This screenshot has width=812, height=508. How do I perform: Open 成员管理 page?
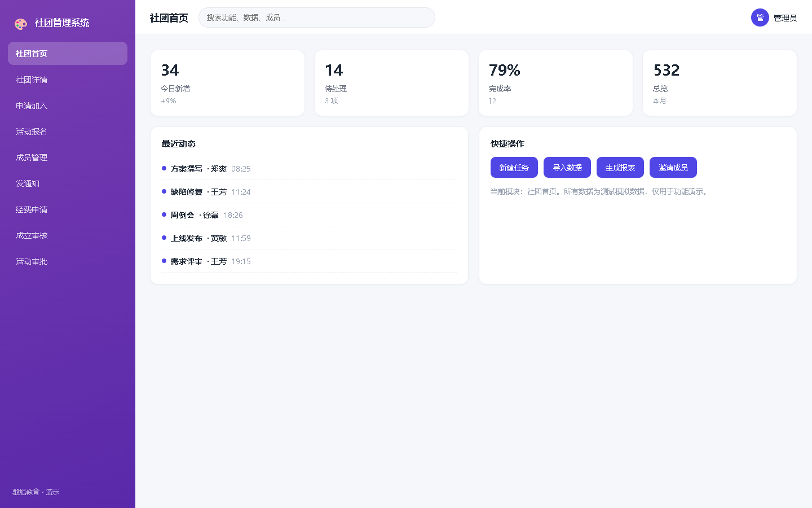click(68, 157)
